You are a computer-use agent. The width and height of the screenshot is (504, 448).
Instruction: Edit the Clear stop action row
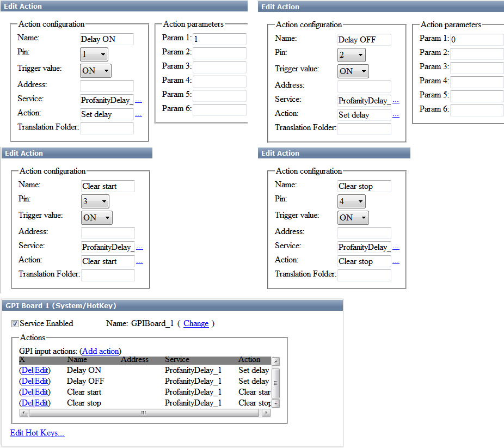pyautogui.click(x=41, y=403)
